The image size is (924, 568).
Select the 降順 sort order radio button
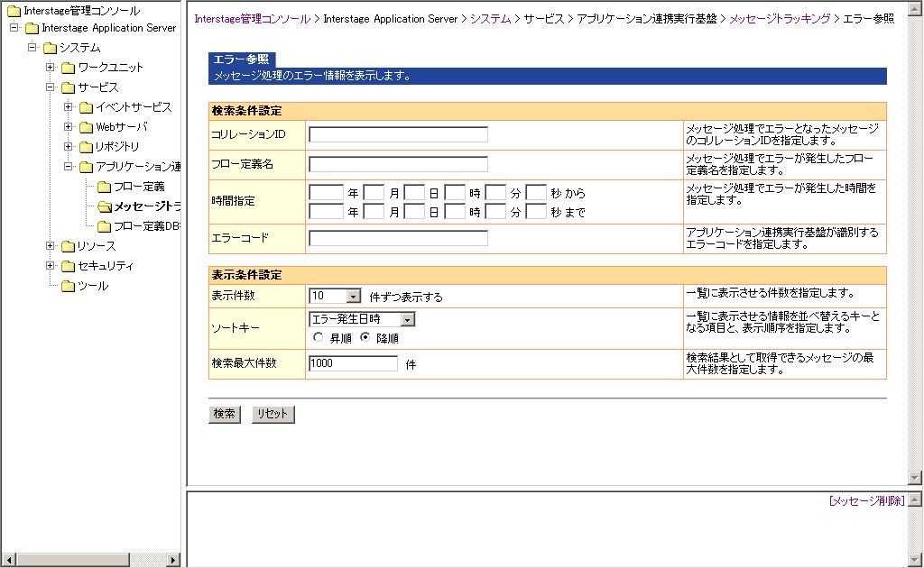365,338
